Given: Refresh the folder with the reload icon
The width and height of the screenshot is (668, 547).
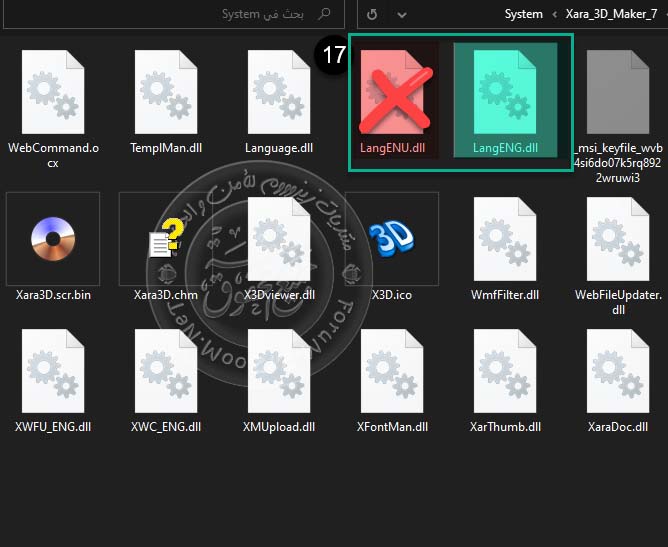Looking at the screenshot, I should pyautogui.click(x=372, y=14).
